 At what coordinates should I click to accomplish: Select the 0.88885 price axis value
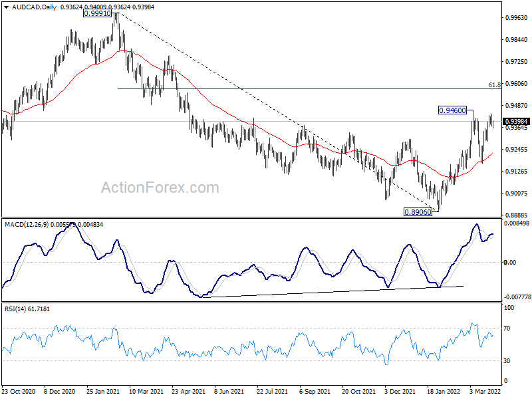click(x=517, y=215)
